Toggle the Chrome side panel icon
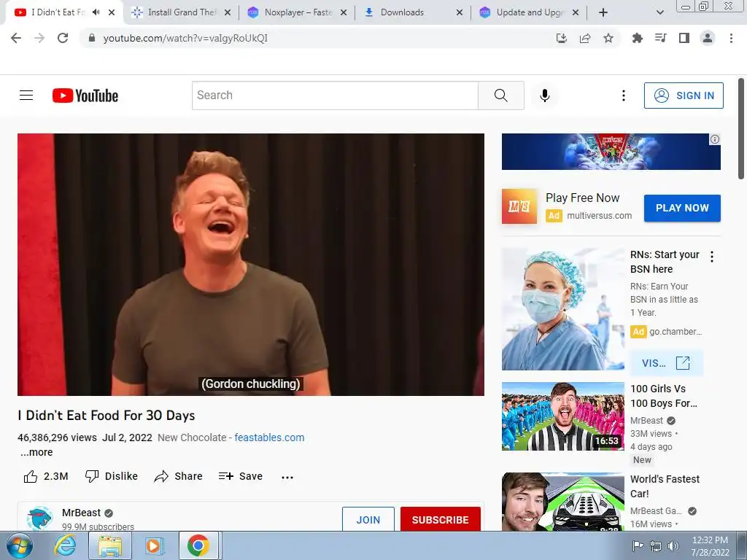 684,38
